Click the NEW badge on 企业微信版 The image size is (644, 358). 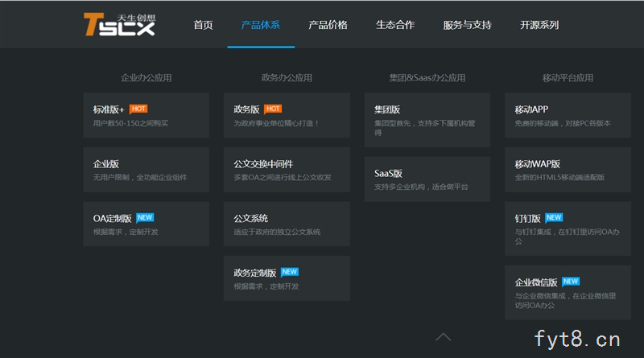(x=571, y=282)
